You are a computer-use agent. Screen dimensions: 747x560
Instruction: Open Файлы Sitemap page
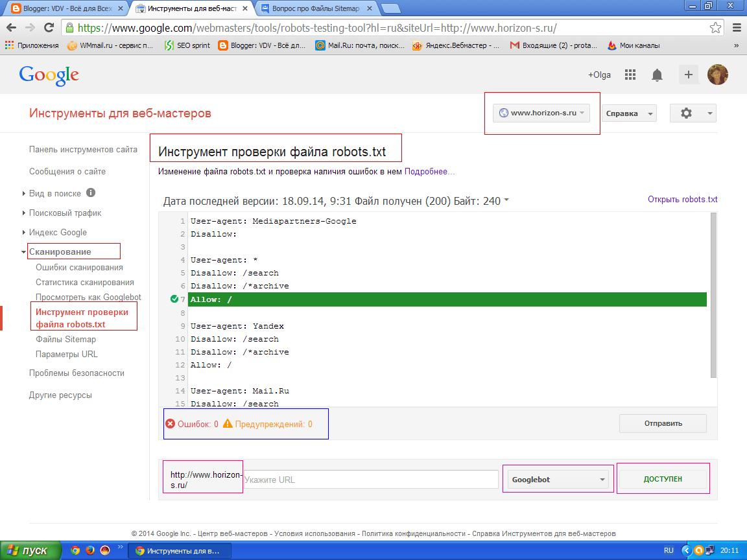65,339
